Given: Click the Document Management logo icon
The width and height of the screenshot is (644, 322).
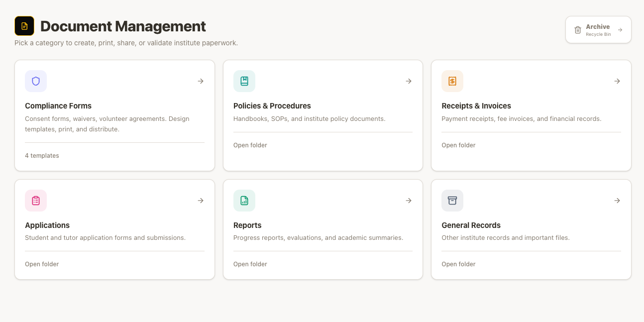Looking at the screenshot, I should coord(24,26).
